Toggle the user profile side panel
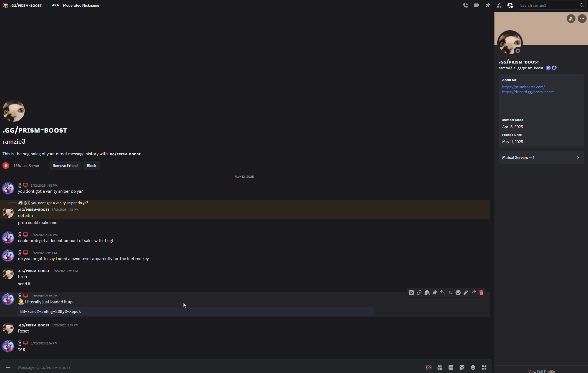This screenshot has width=588, height=373. point(510,5)
